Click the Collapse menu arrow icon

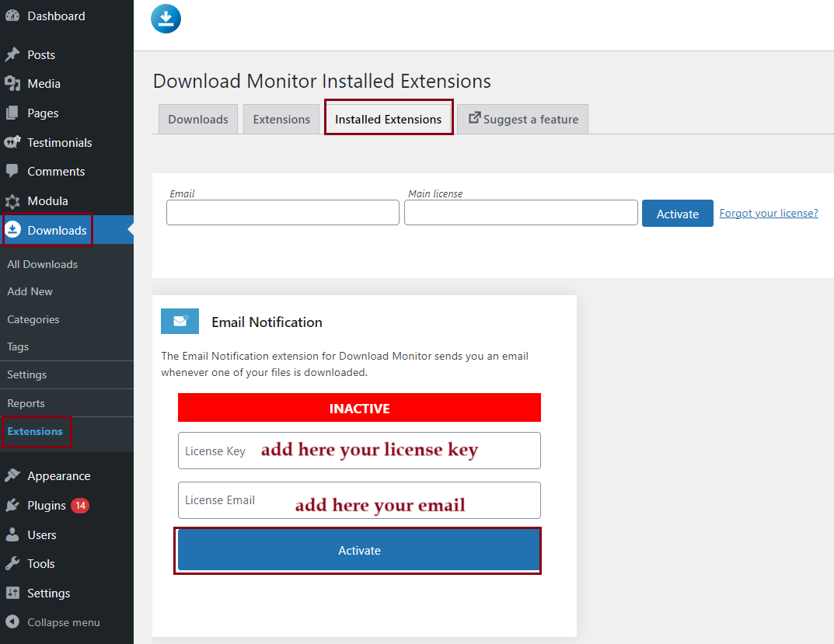pyautogui.click(x=12, y=621)
